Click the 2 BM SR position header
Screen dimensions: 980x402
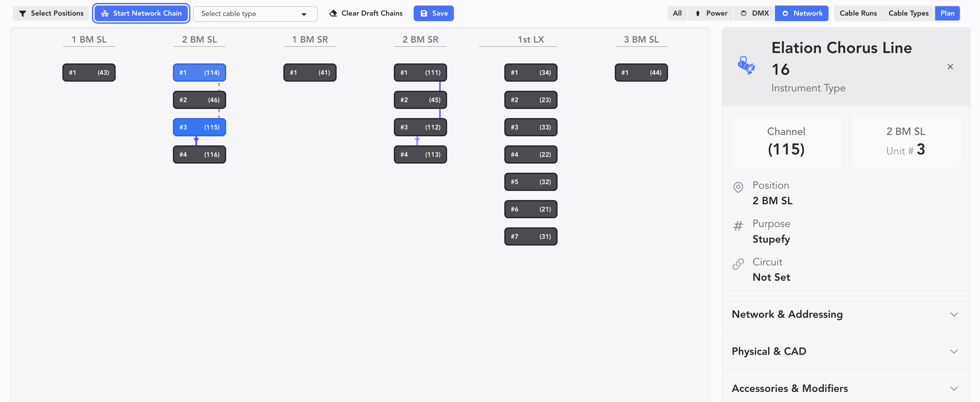tap(420, 40)
